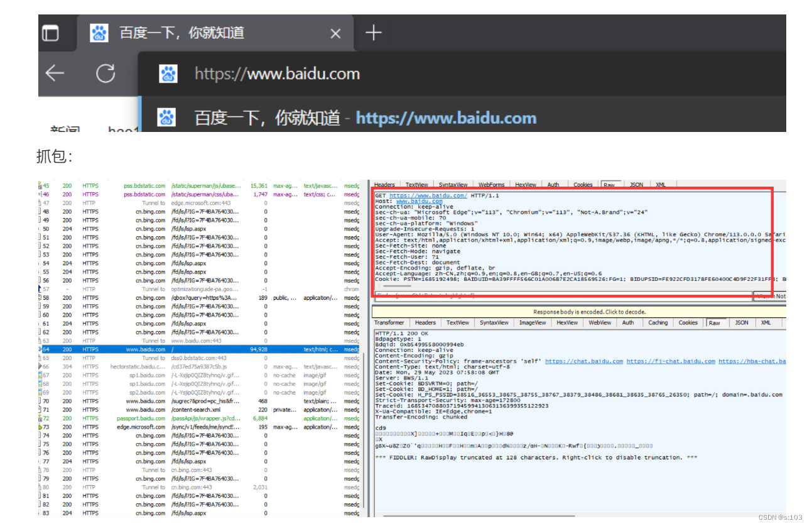Click https://fj-chat.baidu.com policy link
The height and width of the screenshot is (526, 812).
pyautogui.click(x=671, y=361)
